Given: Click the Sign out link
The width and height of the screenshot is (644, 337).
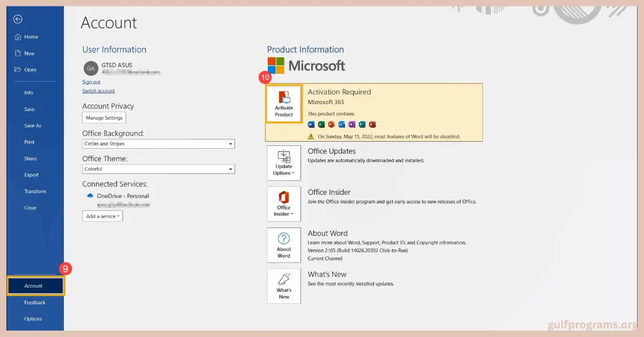Looking at the screenshot, I should pos(91,82).
